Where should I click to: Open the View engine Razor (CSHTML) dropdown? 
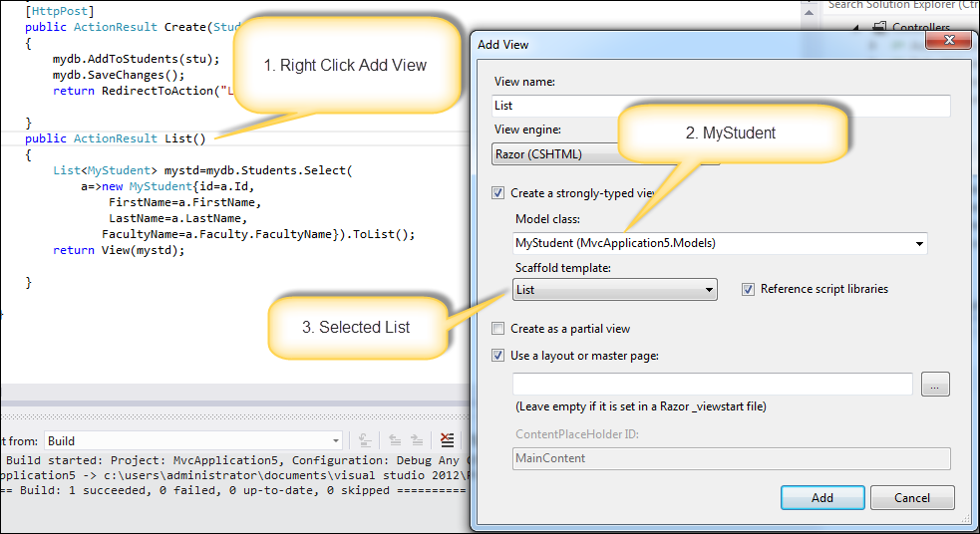[606, 154]
